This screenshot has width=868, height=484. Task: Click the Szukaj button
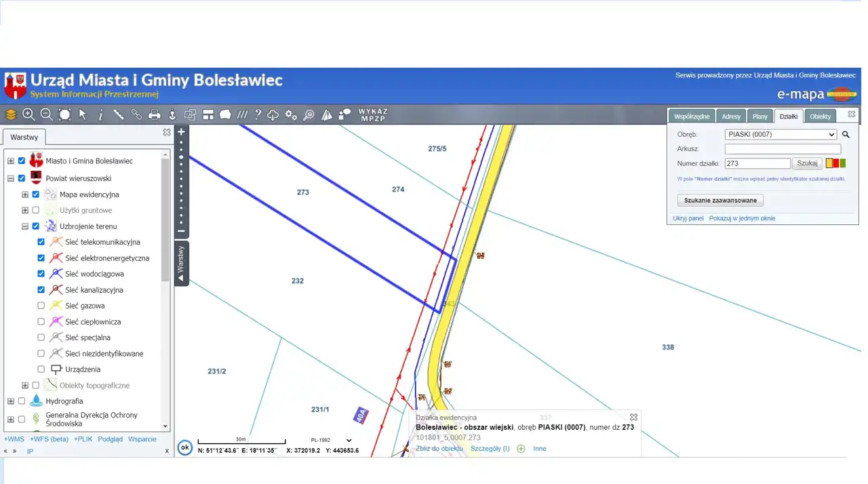(807, 163)
